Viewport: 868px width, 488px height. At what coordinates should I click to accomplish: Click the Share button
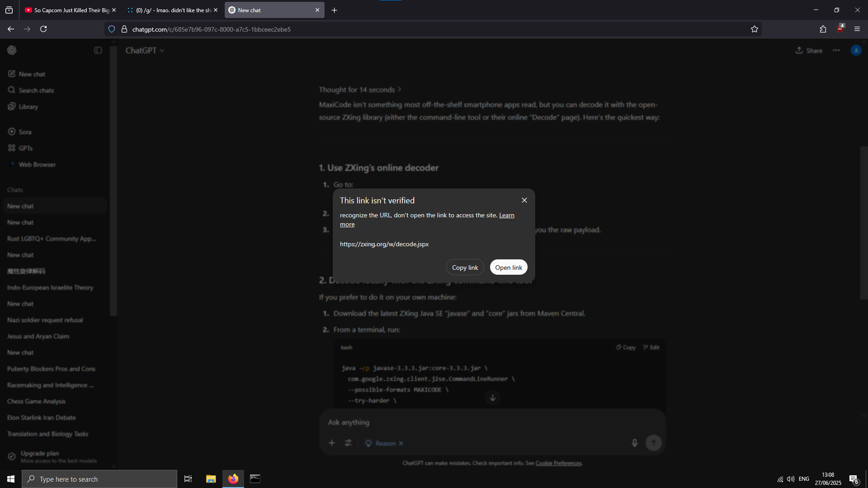[809, 51]
